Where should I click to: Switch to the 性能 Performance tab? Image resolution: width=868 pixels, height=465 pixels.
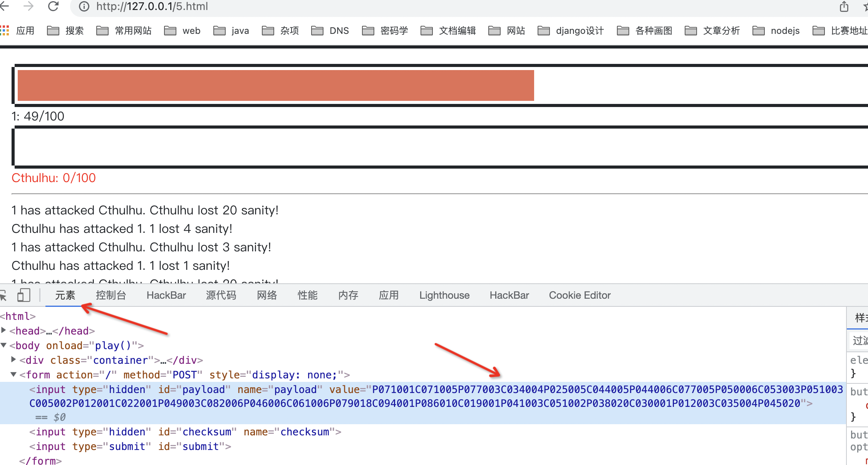(x=307, y=295)
